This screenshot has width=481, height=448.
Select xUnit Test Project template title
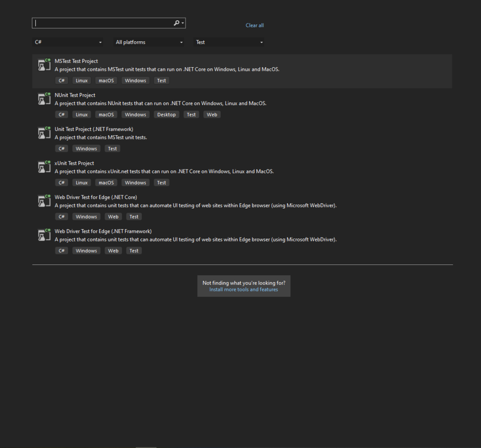point(74,163)
